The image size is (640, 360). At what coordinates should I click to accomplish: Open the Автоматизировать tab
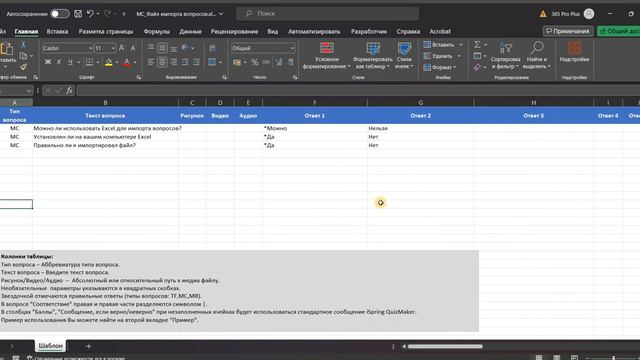[314, 31]
